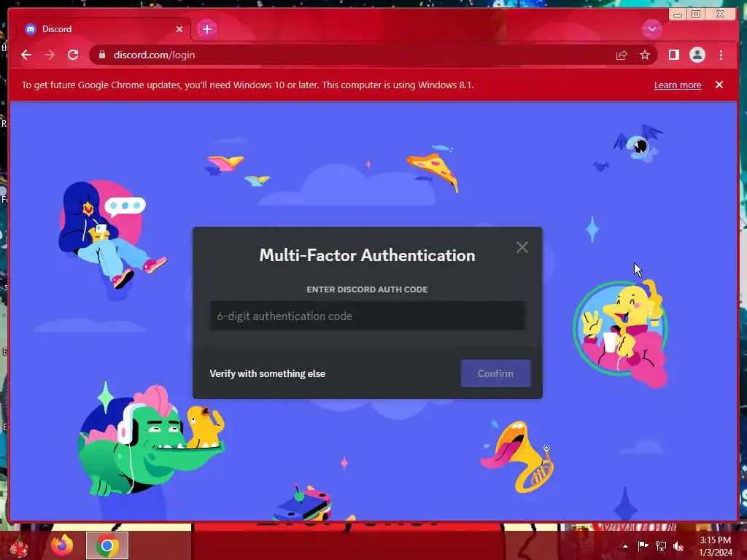Bookmark this tab with the star icon
747x560 pixels.
click(645, 55)
